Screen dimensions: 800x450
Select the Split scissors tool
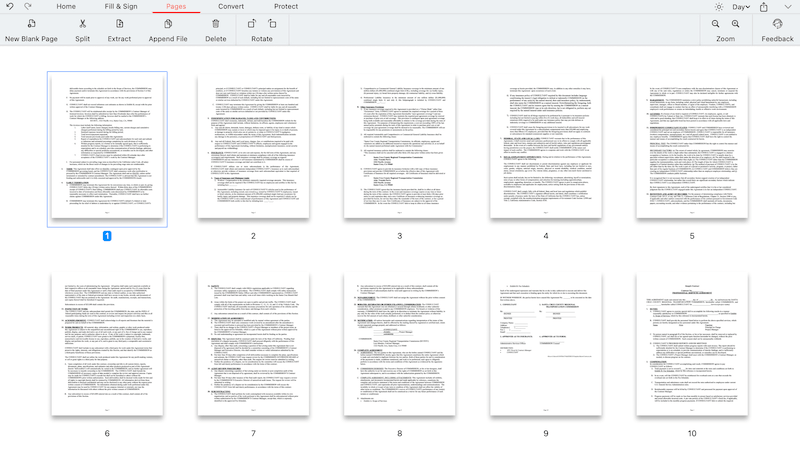(x=82, y=23)
